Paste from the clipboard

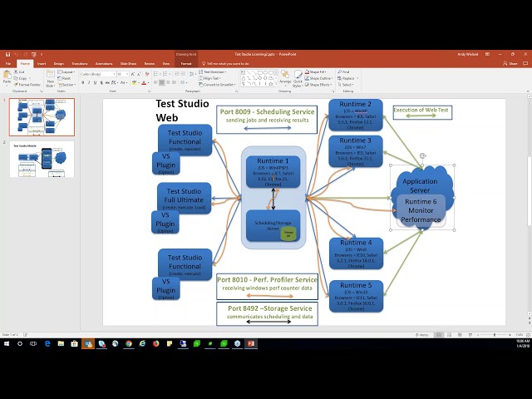point(7,78)
